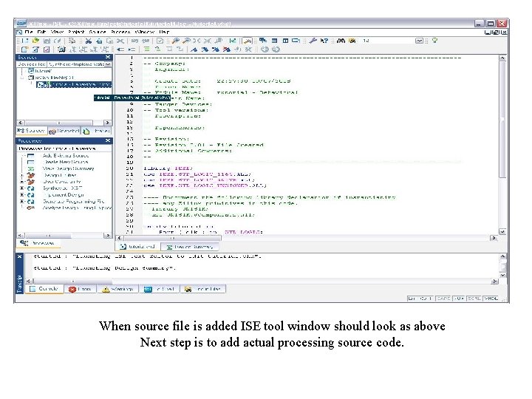Screen dimensions: 532x399
Task: Click Sources panel horizontal scroll right arrow
Action: (108, 123)
